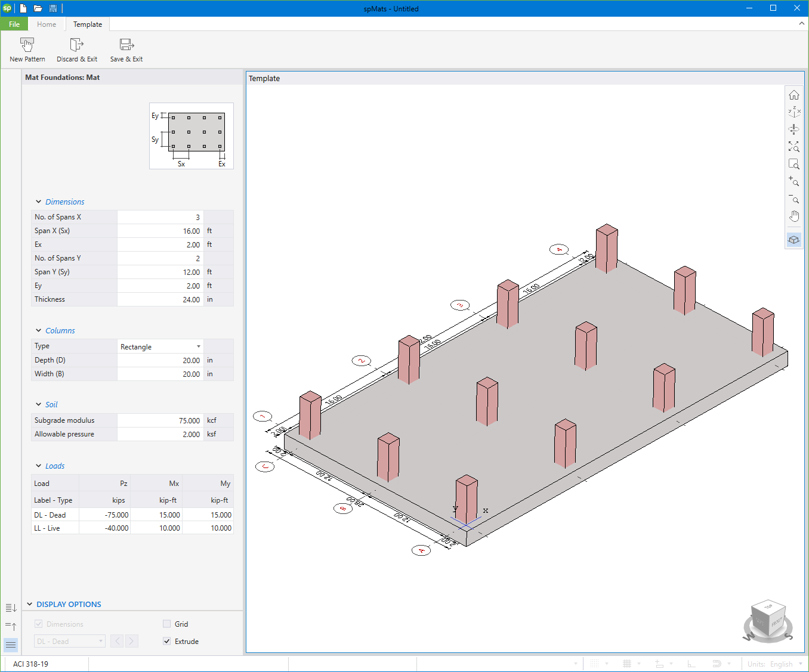This screenshot has width=809, height=672.
Task: Click the Save & Exit button
Action: (x=126, y=49)
